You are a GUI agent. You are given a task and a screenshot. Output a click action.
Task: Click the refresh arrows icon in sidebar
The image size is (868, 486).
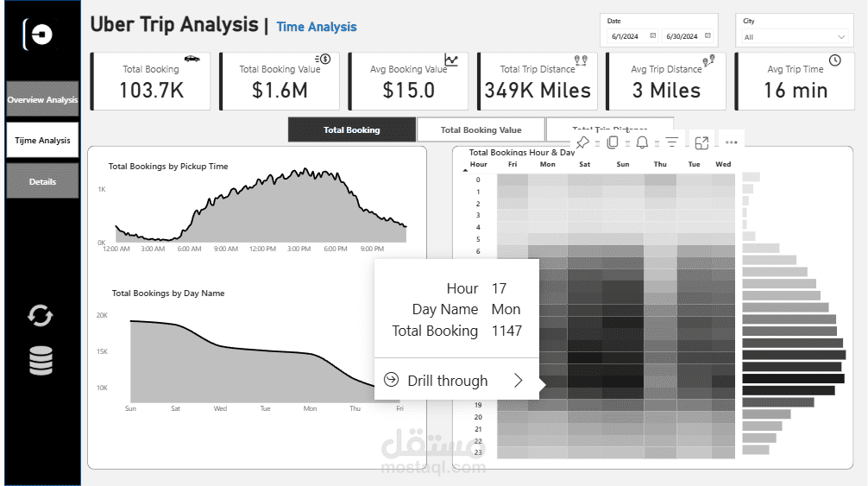click(41, 316)
